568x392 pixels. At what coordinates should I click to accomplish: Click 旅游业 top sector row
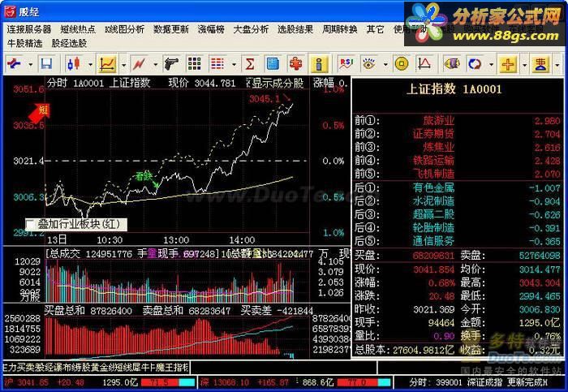[458, 121]
